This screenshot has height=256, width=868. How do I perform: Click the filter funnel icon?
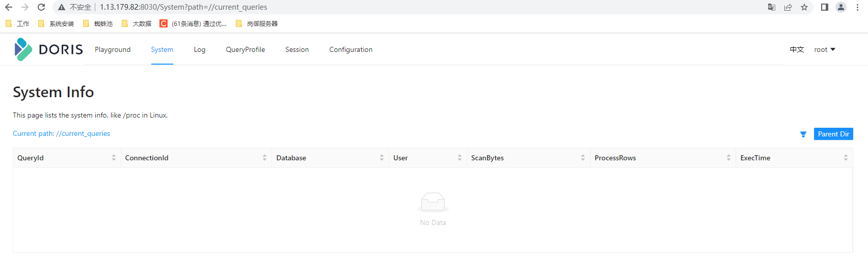point(803,134)
